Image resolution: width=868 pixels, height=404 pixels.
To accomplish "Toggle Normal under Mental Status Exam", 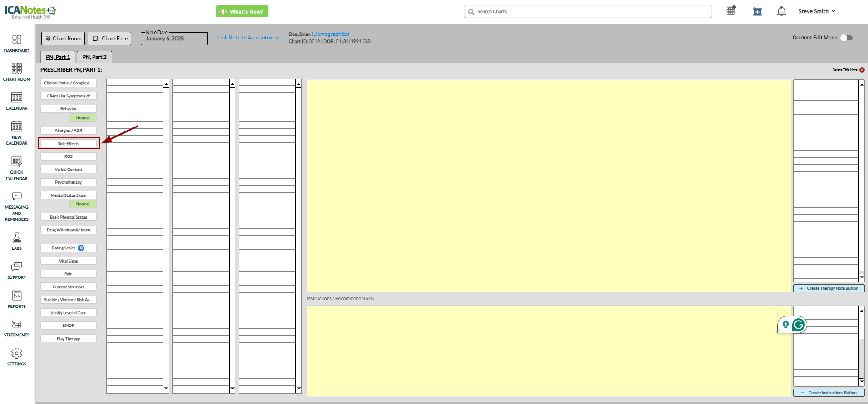I will (x=83, y=204).
